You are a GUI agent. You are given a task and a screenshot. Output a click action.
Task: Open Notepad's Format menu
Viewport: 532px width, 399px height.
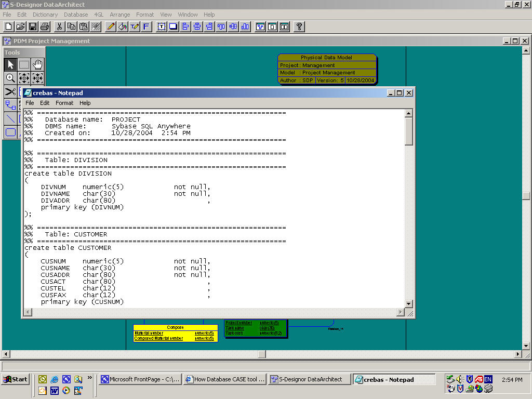[64, 103]
